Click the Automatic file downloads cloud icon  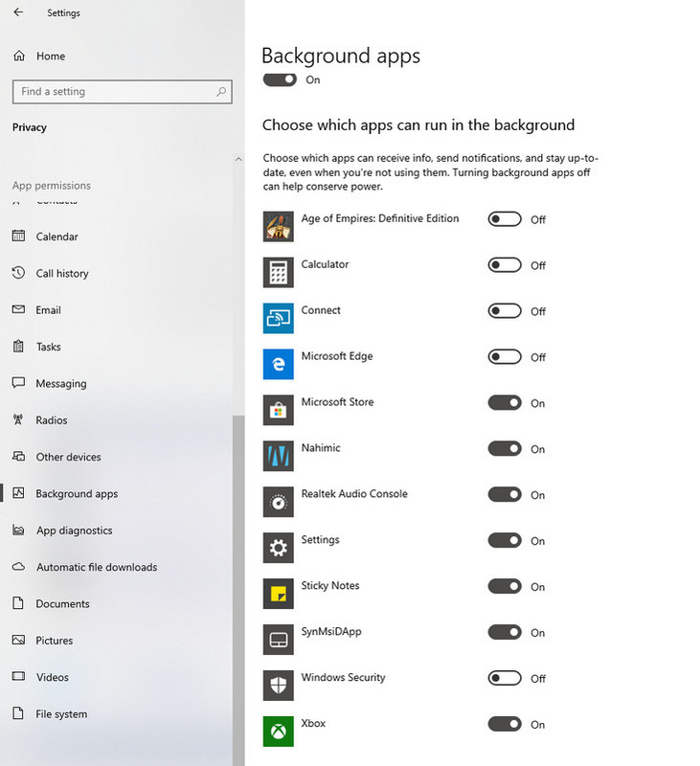(18, 567)
